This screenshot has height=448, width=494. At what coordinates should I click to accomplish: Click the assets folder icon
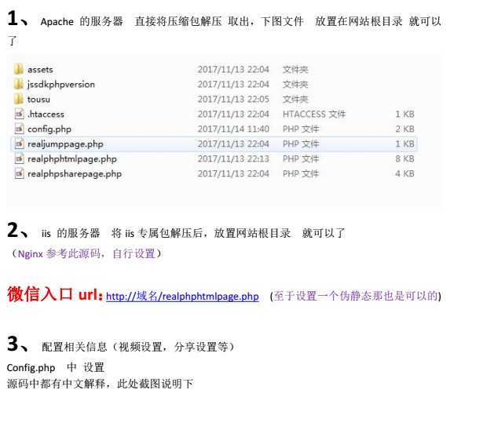19,69
